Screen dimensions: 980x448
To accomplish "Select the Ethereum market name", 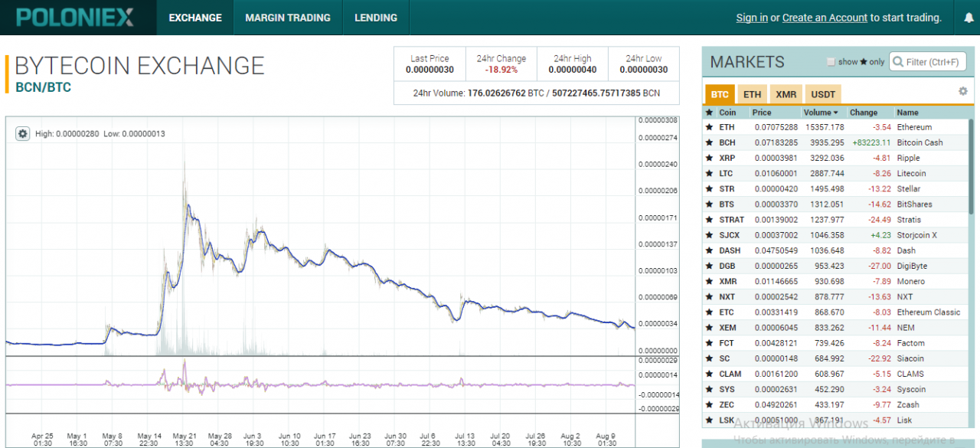I will [x=914, y=127].
